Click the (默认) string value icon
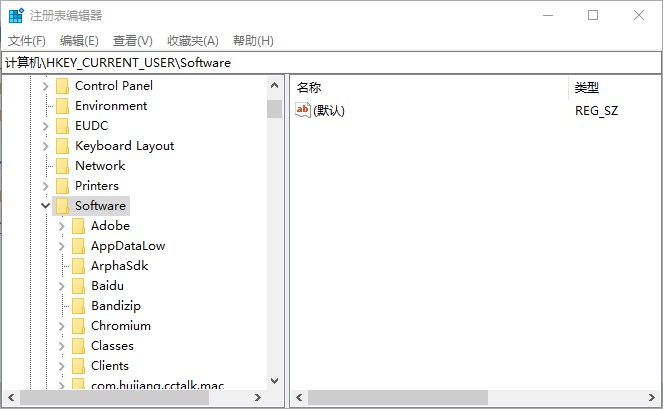663x409 pixels. tap(304, 110)
